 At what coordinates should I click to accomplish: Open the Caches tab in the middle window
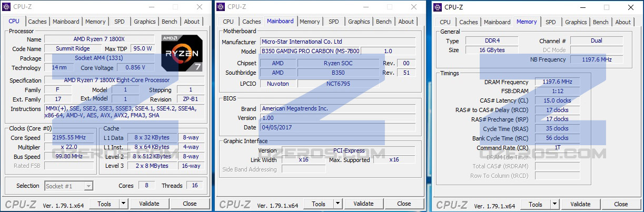point(251,22)
